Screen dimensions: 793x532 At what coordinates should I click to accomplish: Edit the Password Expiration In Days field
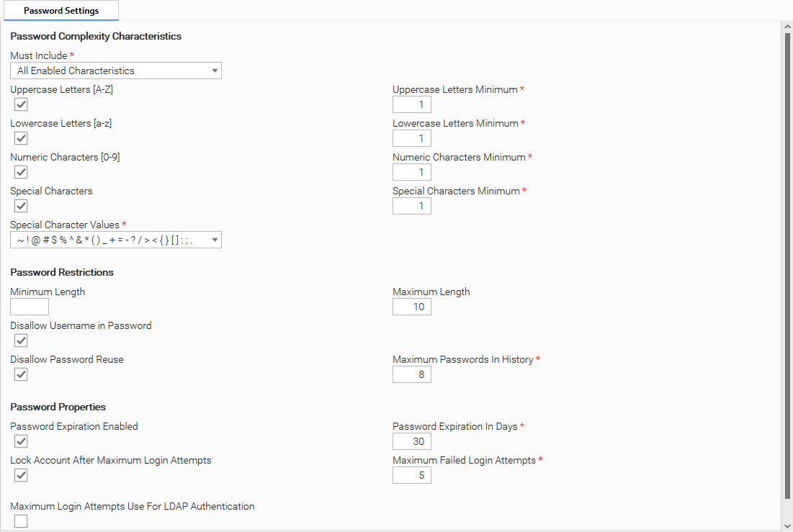coord(412,441)
